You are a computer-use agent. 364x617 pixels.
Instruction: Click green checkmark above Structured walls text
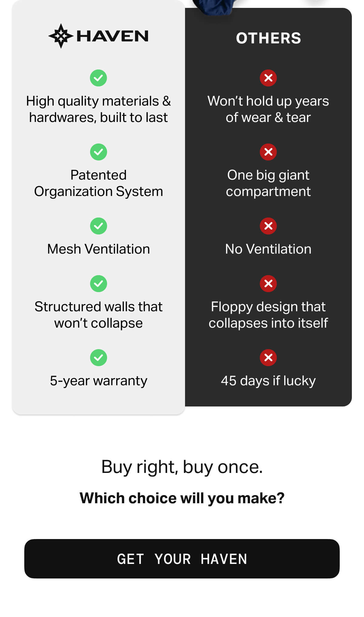coord(98,284)
